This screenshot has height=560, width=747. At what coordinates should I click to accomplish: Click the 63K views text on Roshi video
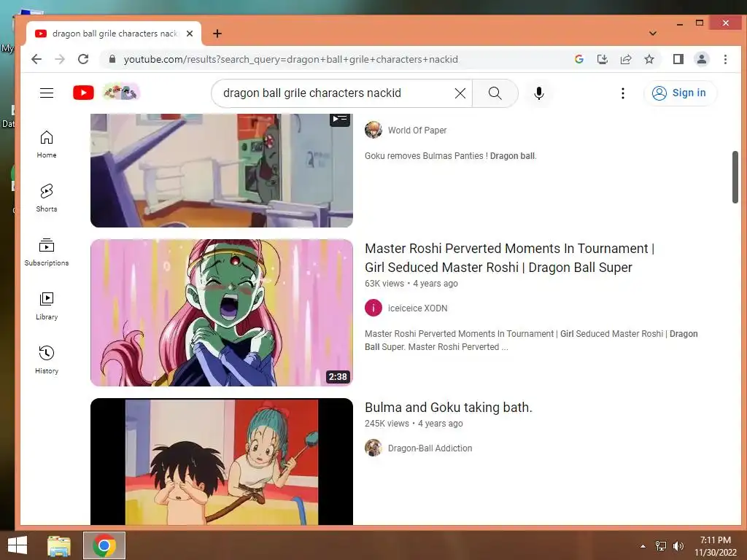[384, 284]
